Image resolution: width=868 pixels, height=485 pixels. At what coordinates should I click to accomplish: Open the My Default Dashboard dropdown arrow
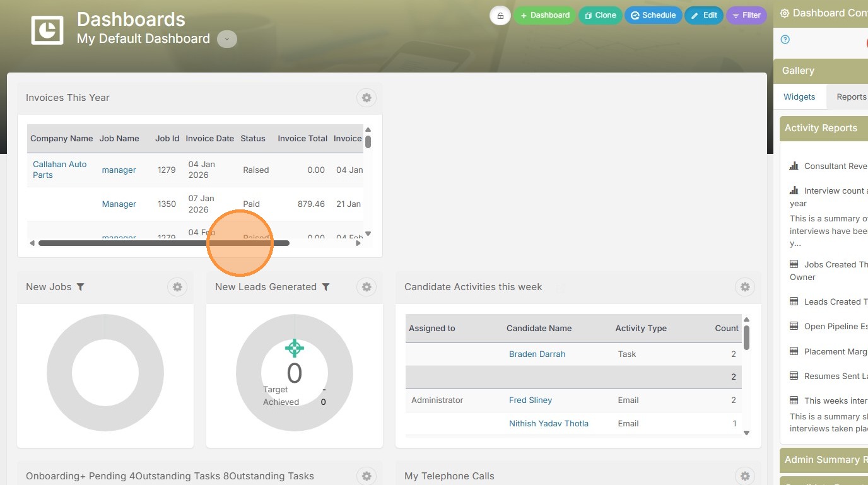[x=227, y=39]
